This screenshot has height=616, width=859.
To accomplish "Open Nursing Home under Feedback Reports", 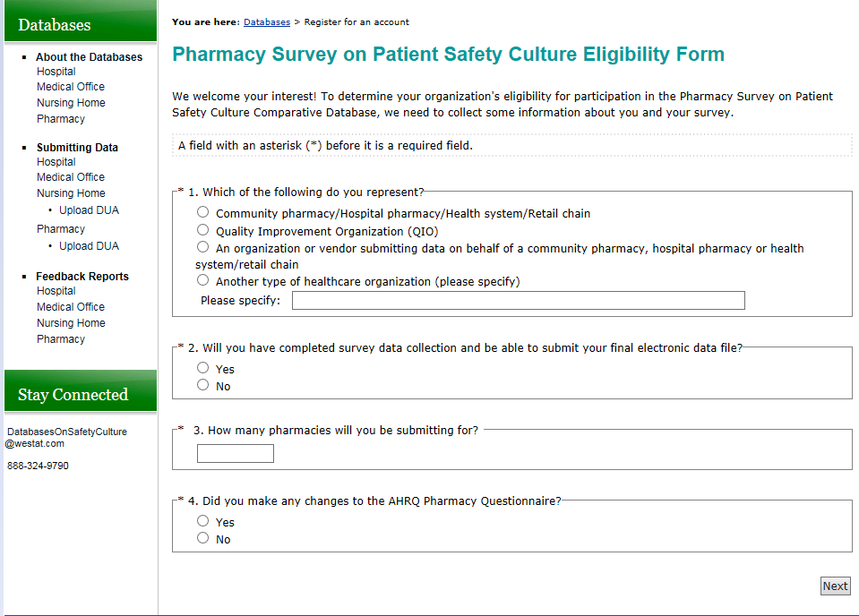I will point(71,323).
